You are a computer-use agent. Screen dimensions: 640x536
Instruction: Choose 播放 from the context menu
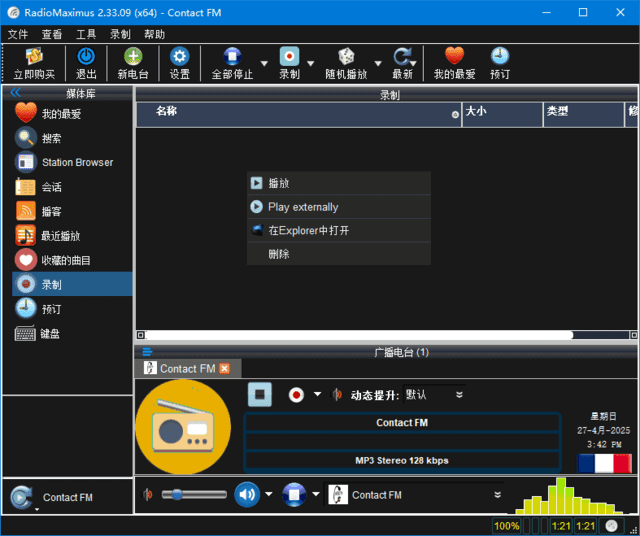pyautogui.click(x=279, y=183)
